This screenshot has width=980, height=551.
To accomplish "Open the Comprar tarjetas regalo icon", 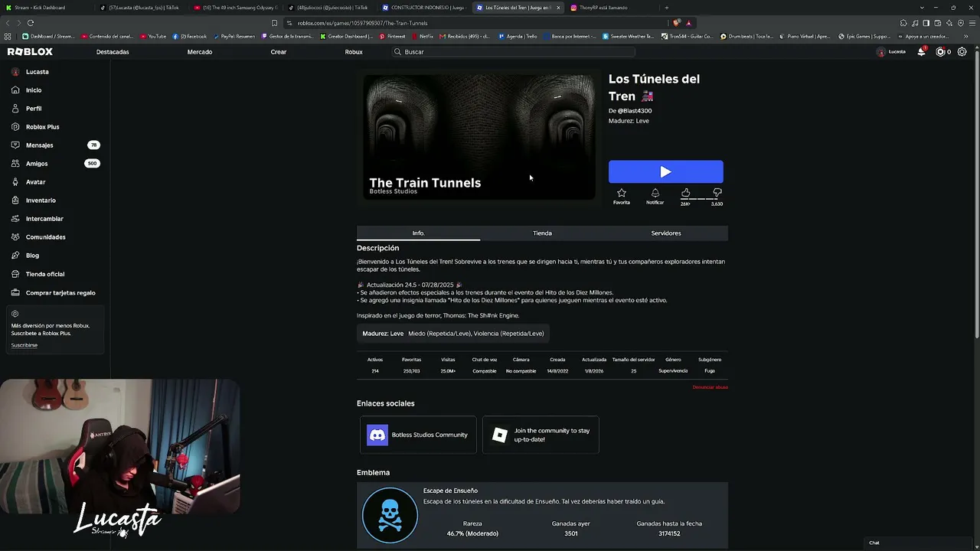I will pos(15,292).
